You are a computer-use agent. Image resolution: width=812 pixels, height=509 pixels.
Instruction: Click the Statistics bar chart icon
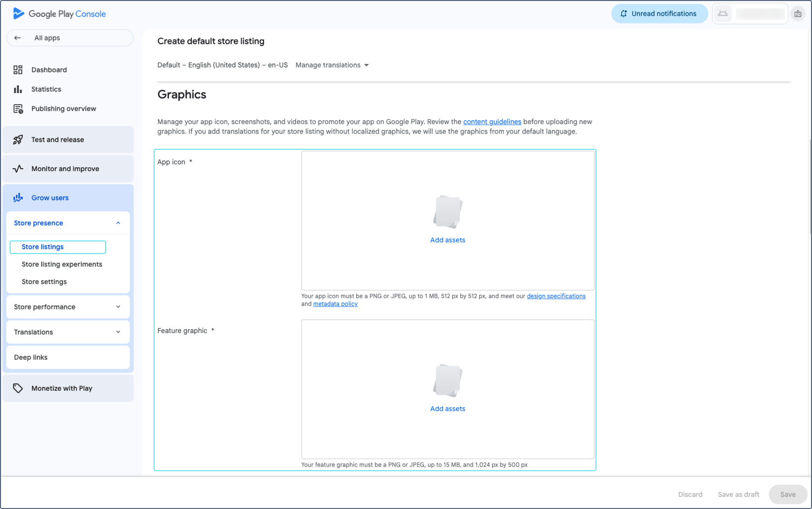(18, 89)
